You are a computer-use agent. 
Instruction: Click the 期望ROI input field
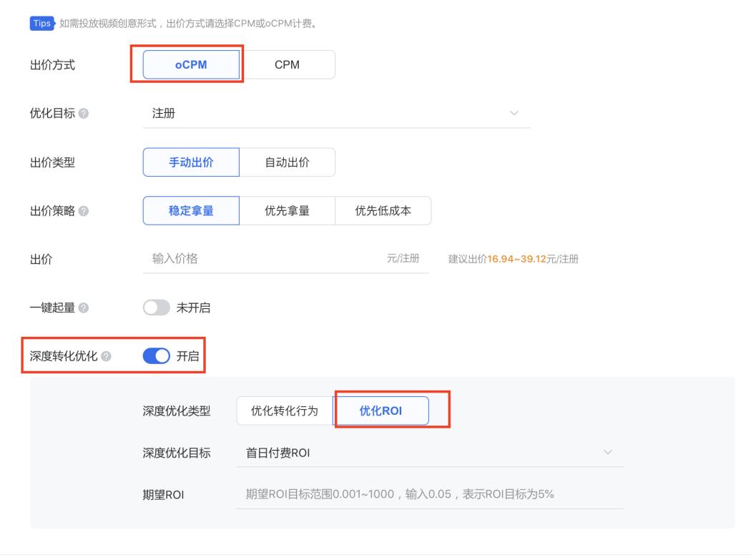point(430,494)
